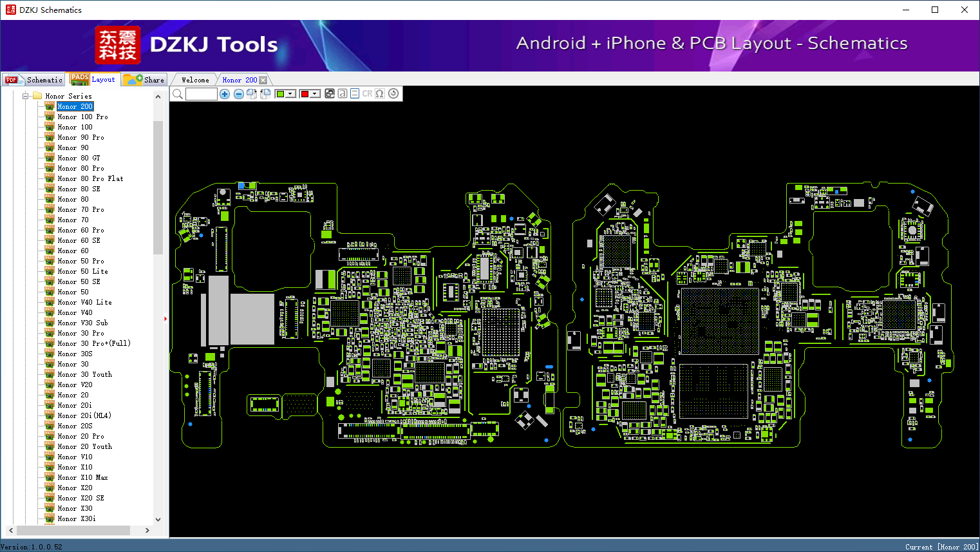Image resolution: width=980 pixels, height=552 pixels.
Task: Click the red arrow to collapse the side panel
Action: (165, 319)
